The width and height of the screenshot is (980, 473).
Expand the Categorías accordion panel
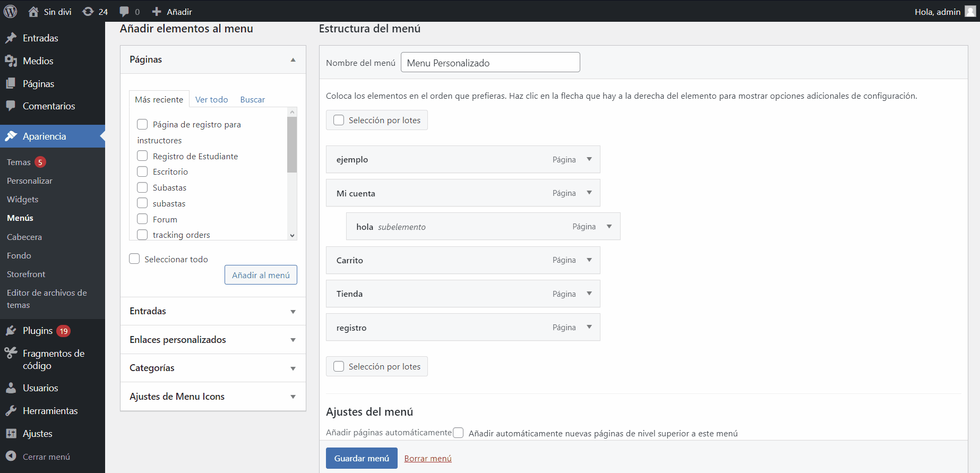click(293, 368)
